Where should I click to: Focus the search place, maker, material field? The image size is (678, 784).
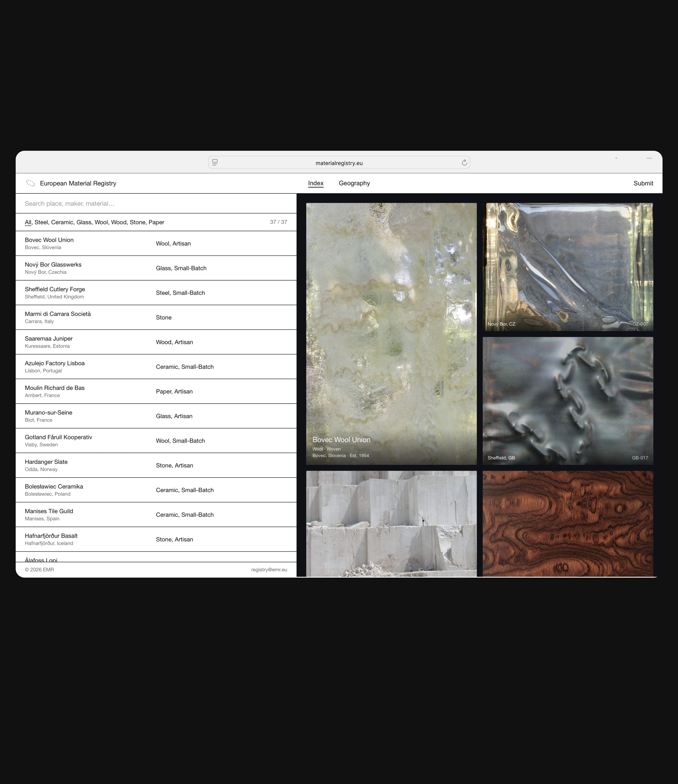click(156, 203)
